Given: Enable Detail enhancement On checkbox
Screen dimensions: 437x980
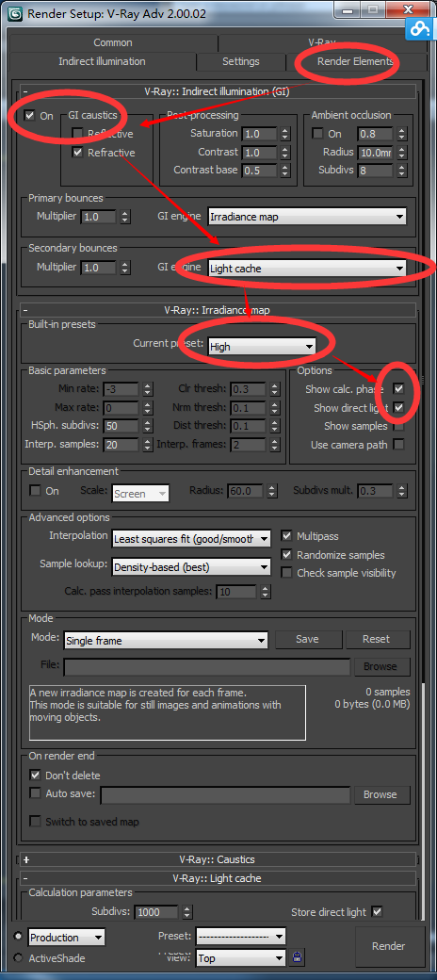Looking at the screenshot, I should click(36, 491).
